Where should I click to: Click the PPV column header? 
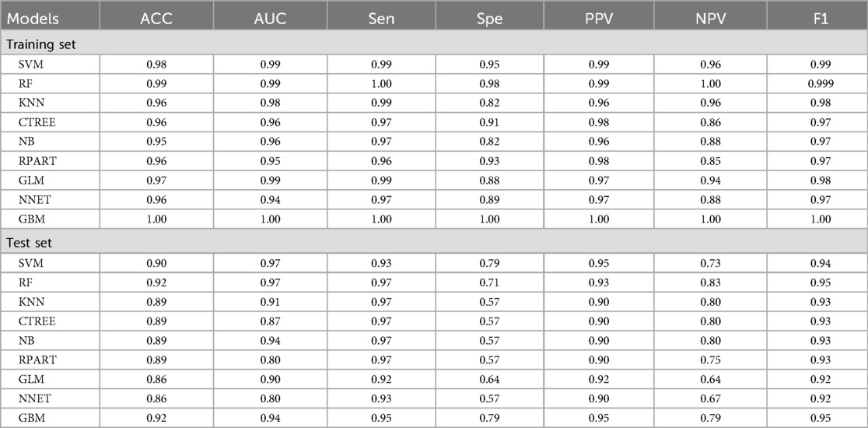pos(600,19)
